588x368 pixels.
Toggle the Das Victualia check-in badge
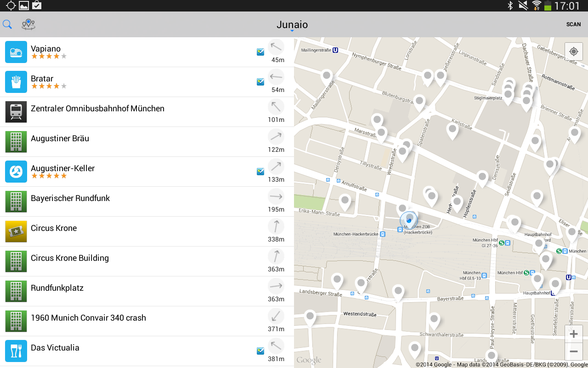[260, 351]
